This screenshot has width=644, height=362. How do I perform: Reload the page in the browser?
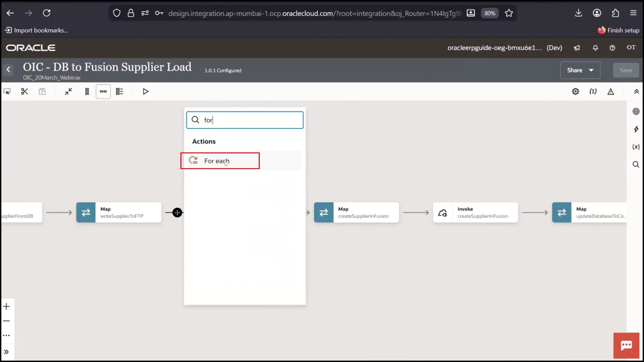coord(47,13)
